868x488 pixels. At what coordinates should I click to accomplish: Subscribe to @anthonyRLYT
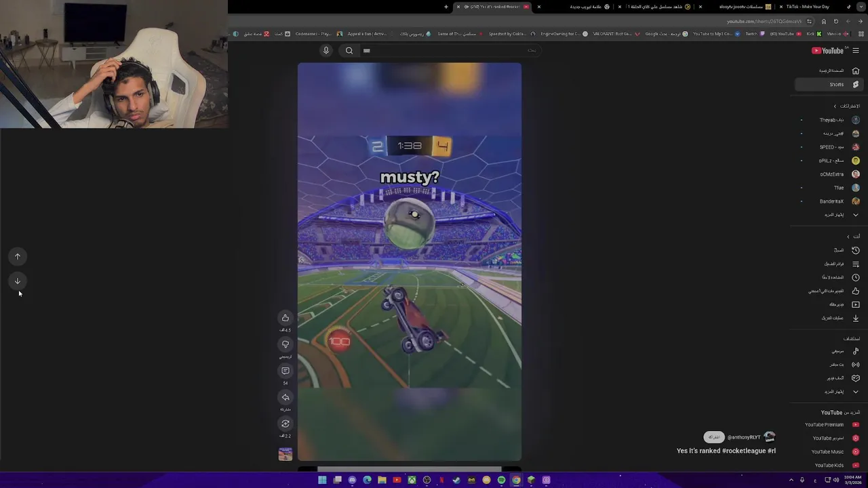(714, 437)
